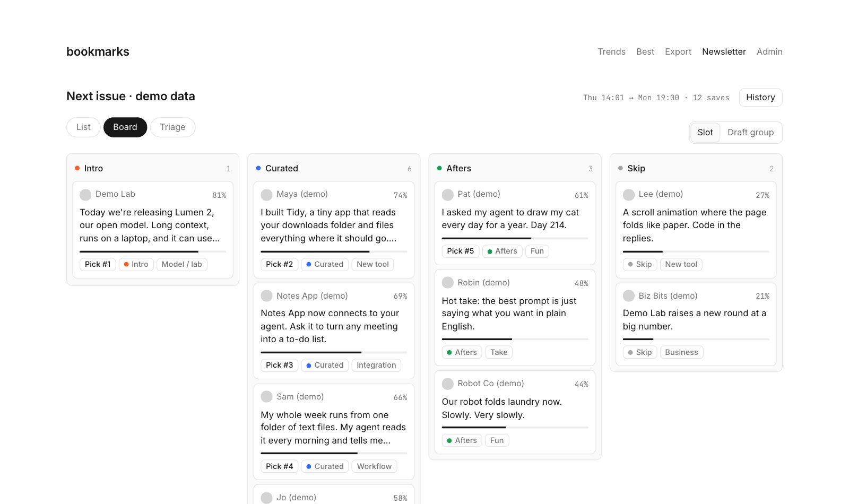Click the Sam (demo) avatar circle
The image size is (849, 504).
coord(266,397)
